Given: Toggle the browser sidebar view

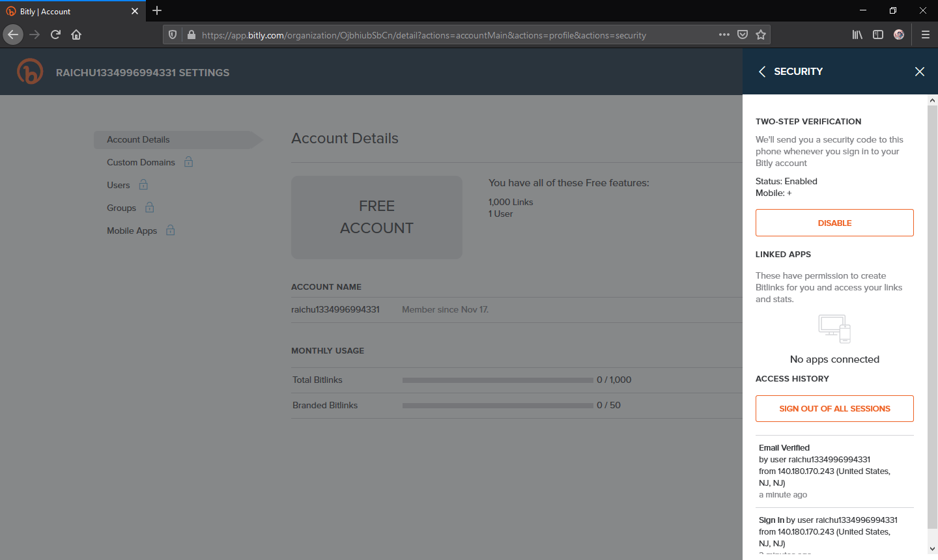Looking at the screenshot, I should click(x=878, y=35).
